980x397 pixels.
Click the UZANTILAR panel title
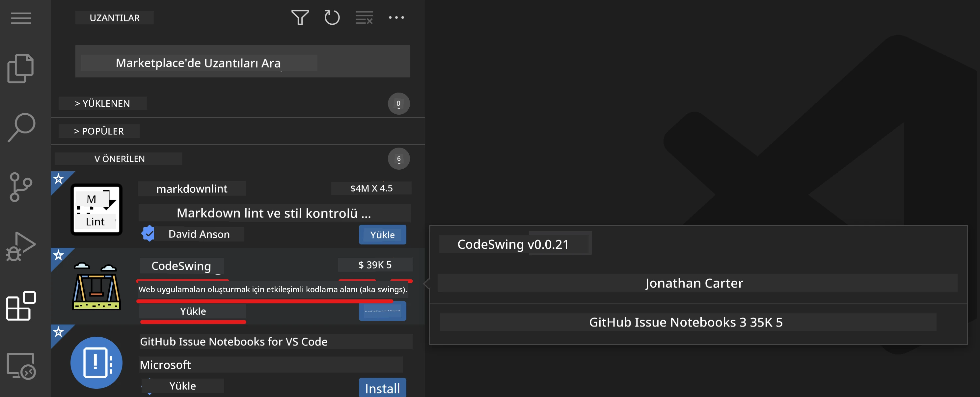115,17
